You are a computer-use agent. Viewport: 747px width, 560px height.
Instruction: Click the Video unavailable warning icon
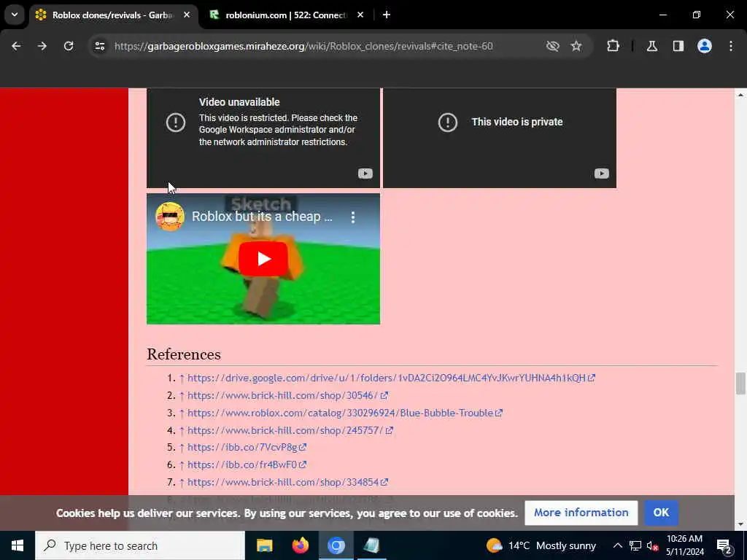click(x=176, y=122)
